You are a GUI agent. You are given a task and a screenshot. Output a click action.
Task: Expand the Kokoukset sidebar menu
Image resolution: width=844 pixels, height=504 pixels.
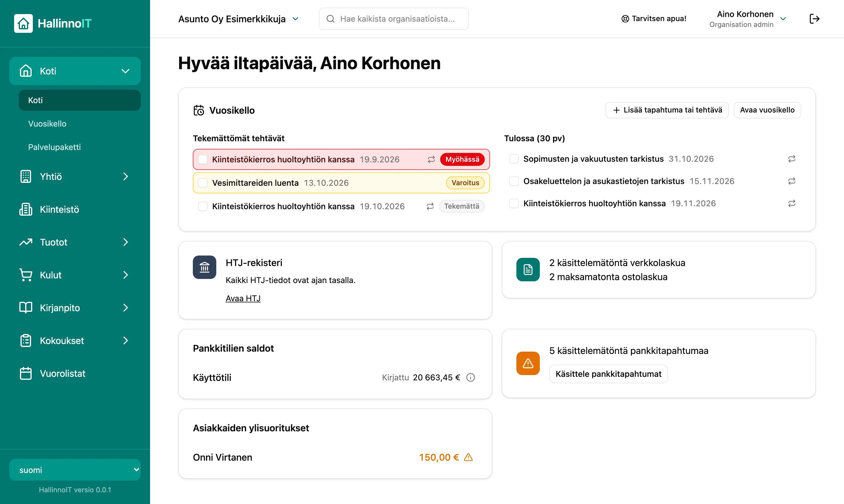point(75,340)
